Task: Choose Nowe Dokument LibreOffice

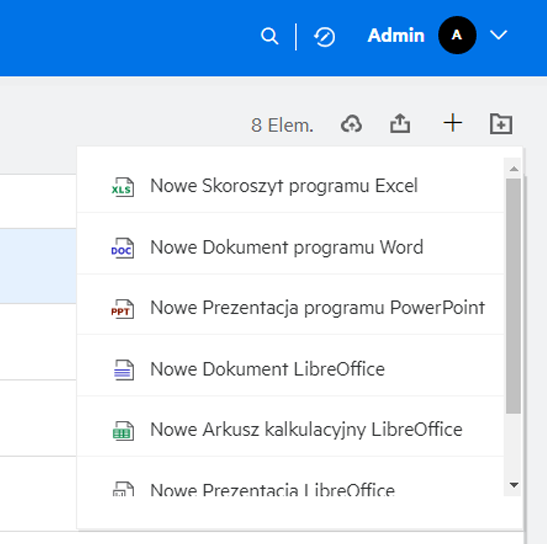Action: pos(290,369)
